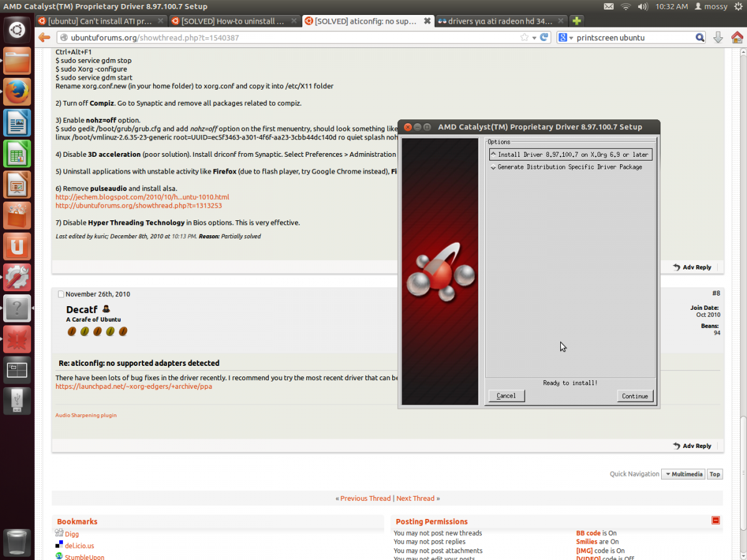Screen dimensions: 747x560
Task: Click Adv Reply under the kuric post
Action: coord(692,267)
